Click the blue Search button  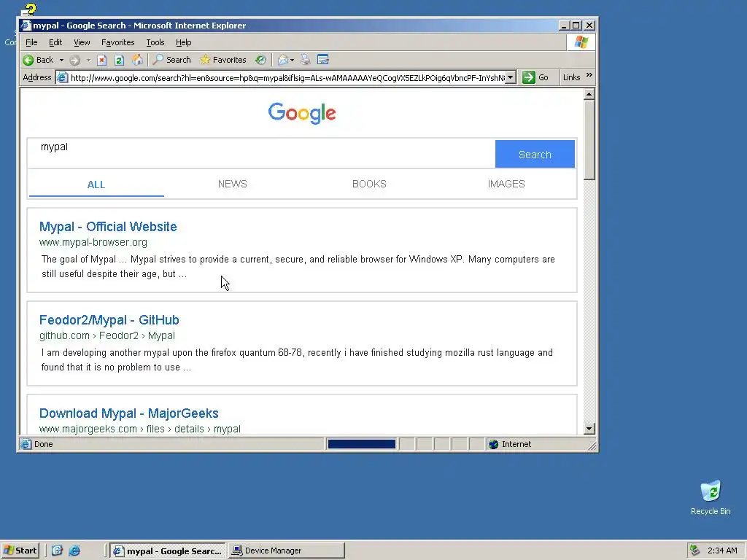[535, 155]
